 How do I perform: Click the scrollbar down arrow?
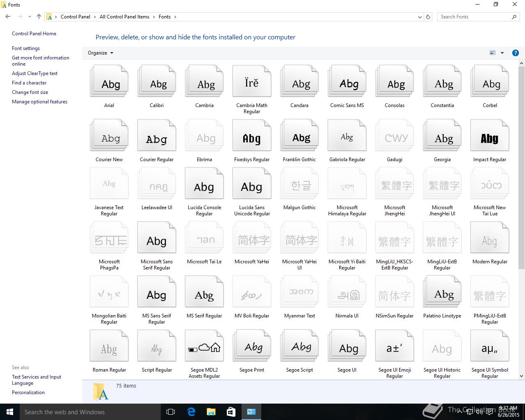pyautogui.click(x=522, y=376)
